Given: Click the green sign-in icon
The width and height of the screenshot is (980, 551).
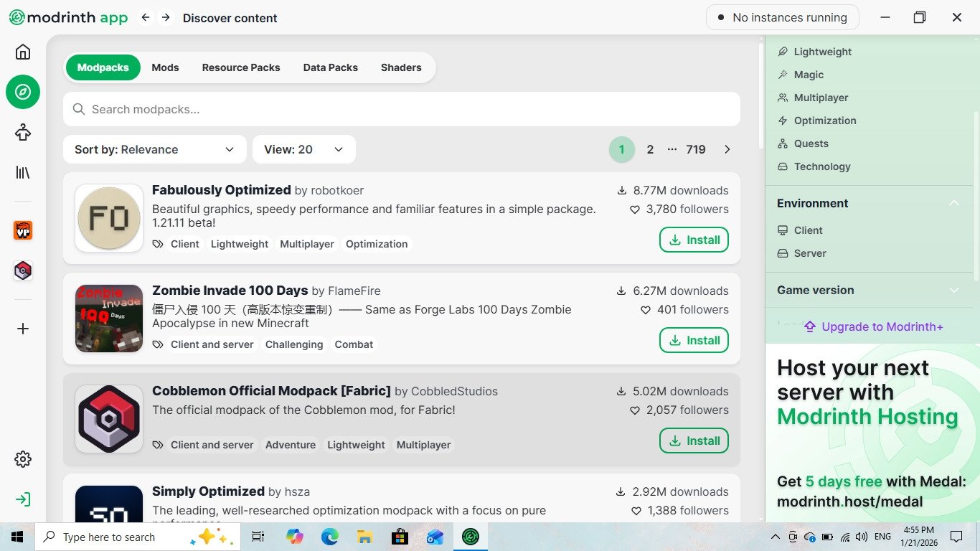Looking at the screenshot, I should [x=23, y=499].
